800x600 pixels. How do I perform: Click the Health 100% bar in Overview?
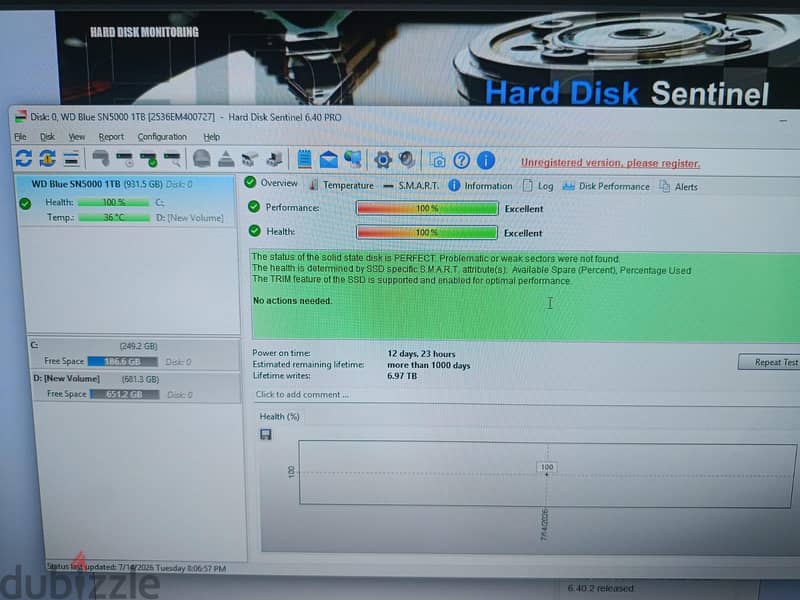(x=427, y=233)
